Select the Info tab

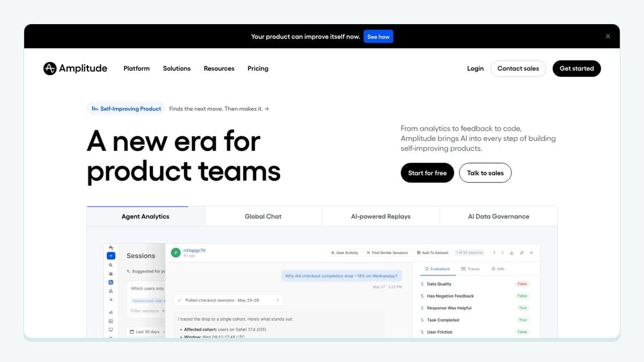pos(497,269)
